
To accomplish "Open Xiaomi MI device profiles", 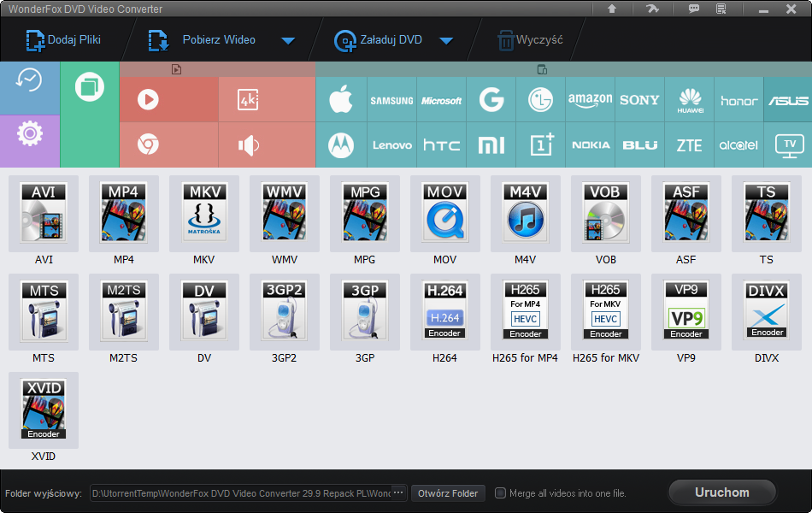I will 491,145.
